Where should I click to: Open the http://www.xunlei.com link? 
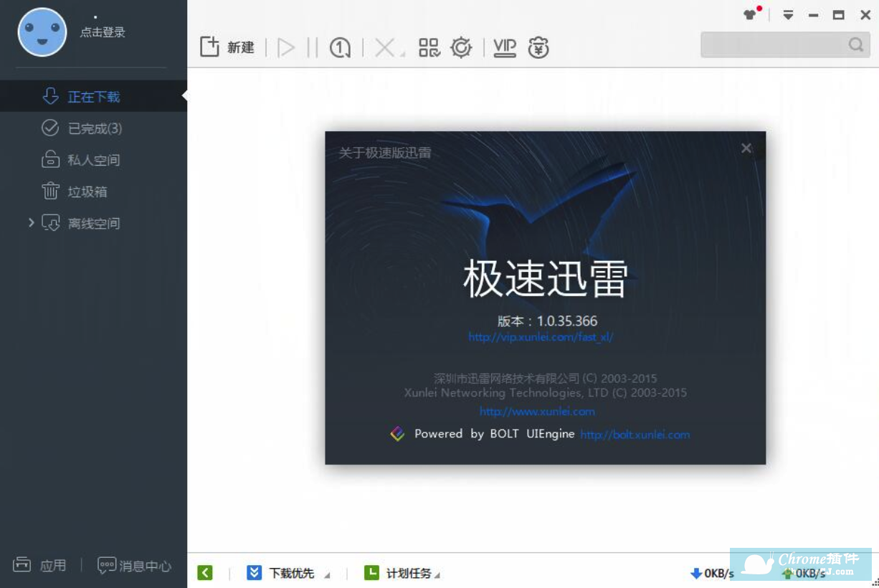point(537,412)
